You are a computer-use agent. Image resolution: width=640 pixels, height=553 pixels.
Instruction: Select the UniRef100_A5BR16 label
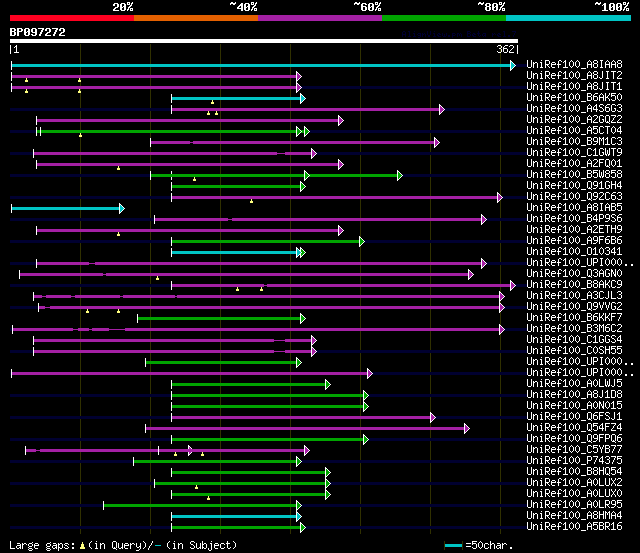pyautogui.click(x=574, y=527)
